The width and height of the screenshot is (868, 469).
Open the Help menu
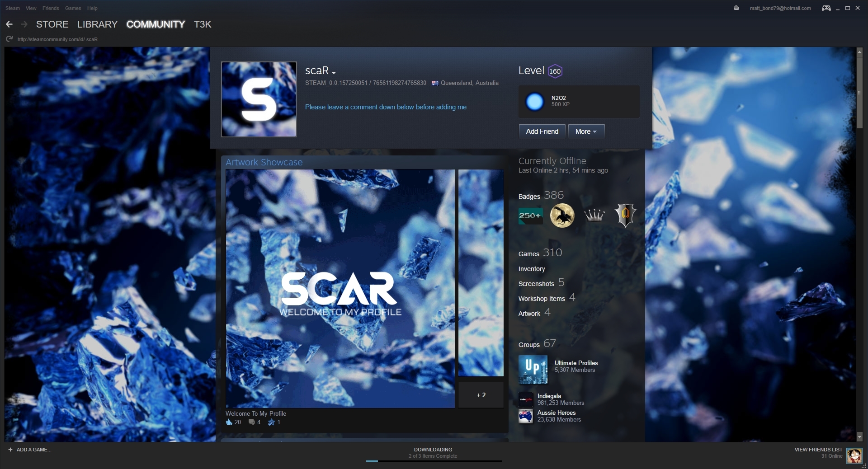click(92, 8)
